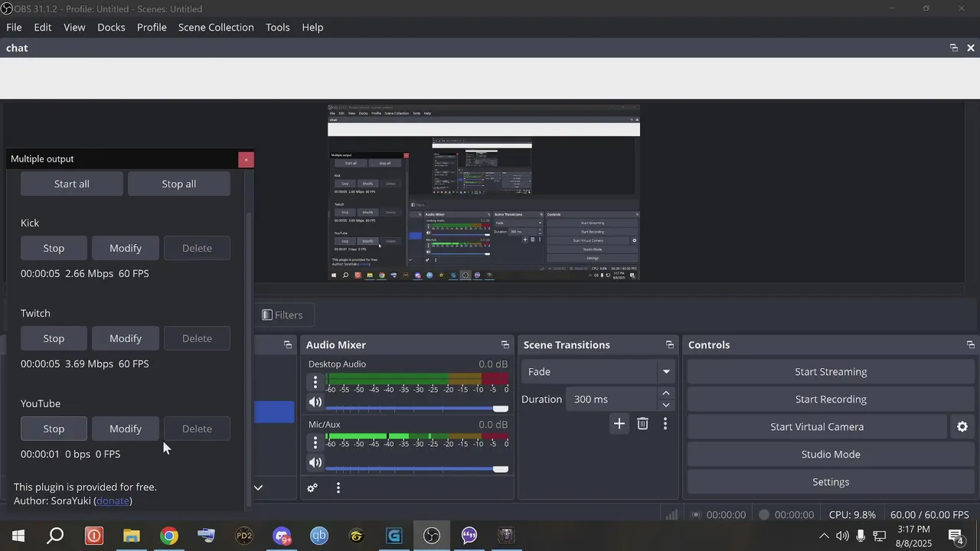Open the Tools menu

[278, 27]
